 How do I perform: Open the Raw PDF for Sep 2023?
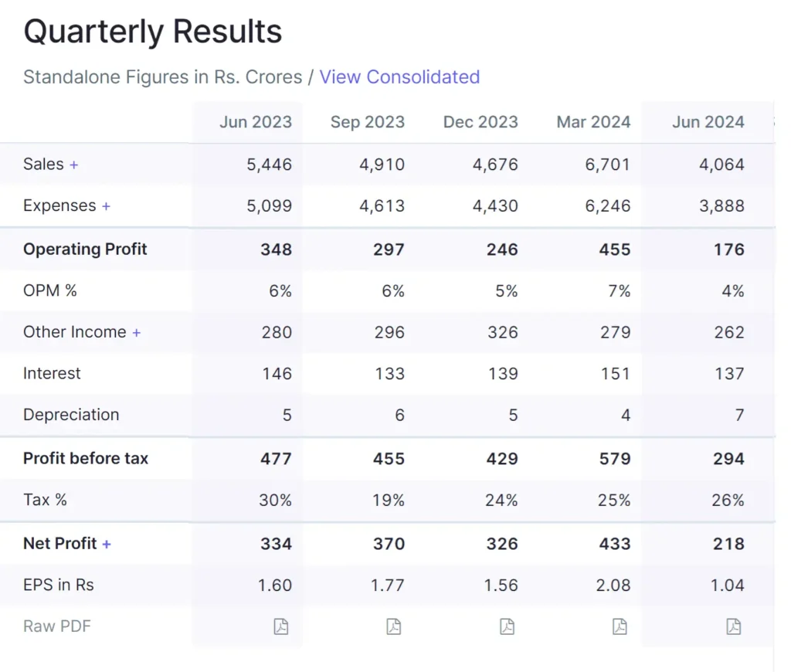tap(394, 626)
